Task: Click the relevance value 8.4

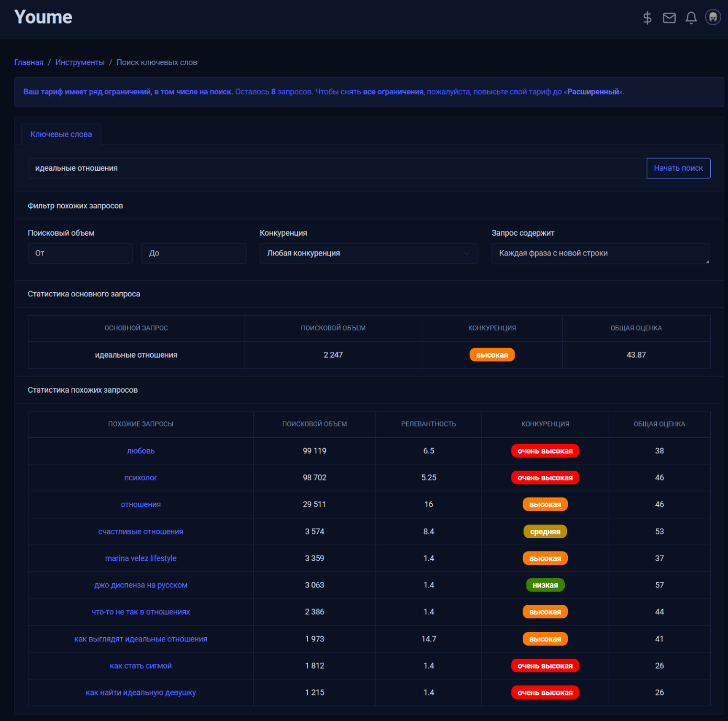Action: pos(429,531)
